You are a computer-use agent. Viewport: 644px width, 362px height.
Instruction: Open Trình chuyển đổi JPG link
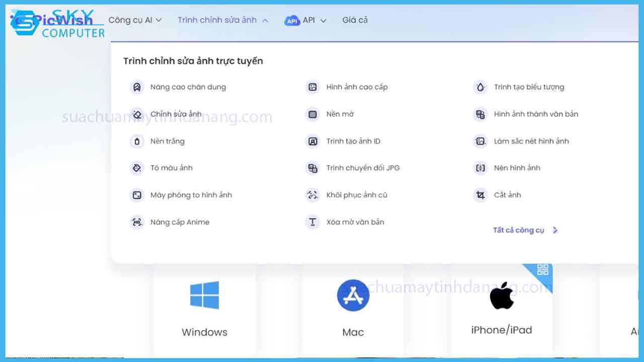click(363, 168)
